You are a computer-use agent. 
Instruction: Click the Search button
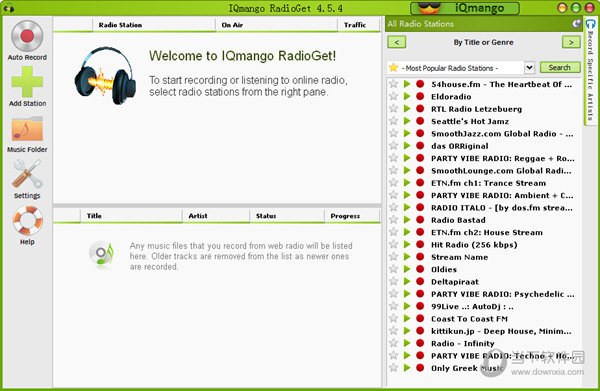pyautogui.click(x=560, y=68)
